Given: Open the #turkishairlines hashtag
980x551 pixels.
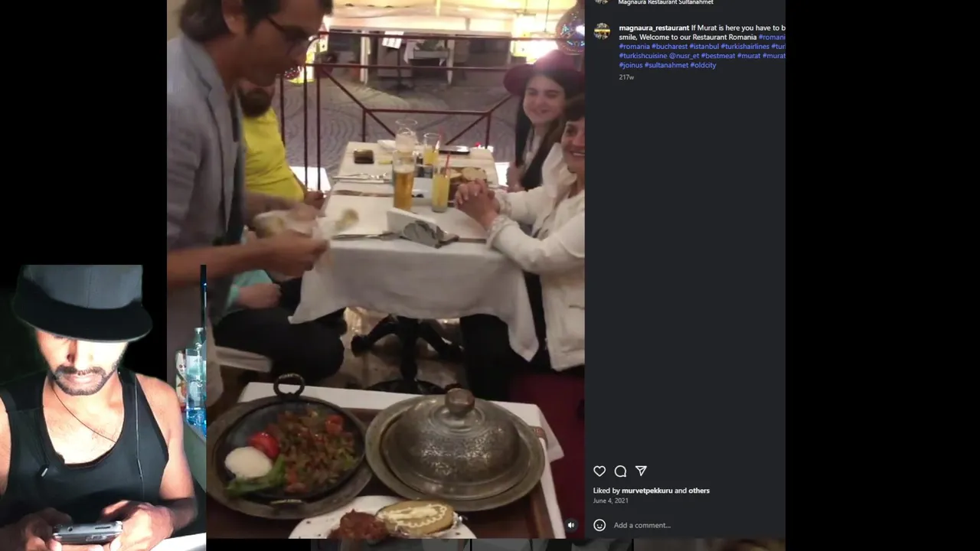Looking at the screenshot, I should click(745, 47).
